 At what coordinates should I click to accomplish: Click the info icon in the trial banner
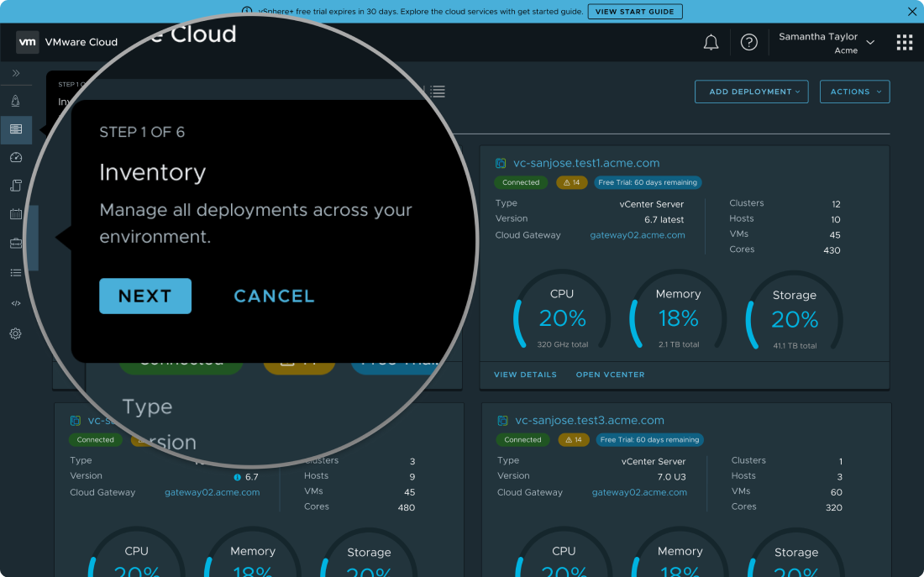coord(247,11)
